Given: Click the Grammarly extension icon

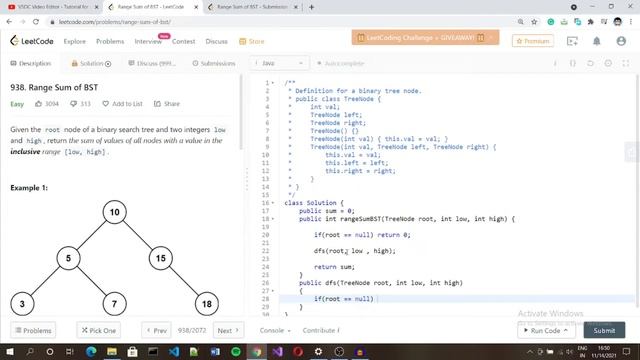Looking at the screenshot, I should [x=551, y=22].
